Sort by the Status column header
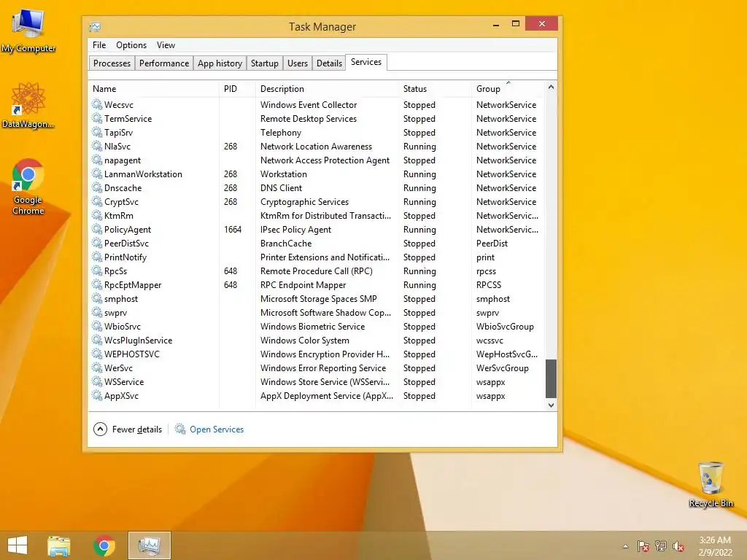This screenshot has width=747, height=560. click(x=435, y=88)
